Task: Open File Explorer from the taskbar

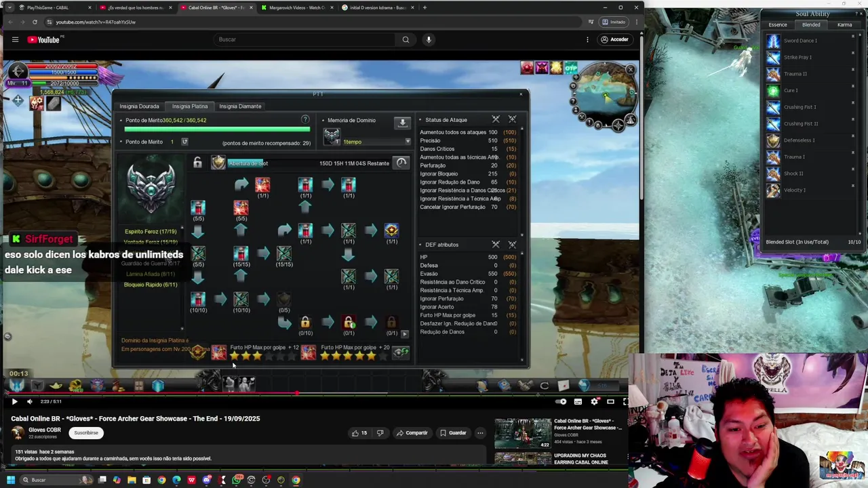Action: click(x=132, y=480)
